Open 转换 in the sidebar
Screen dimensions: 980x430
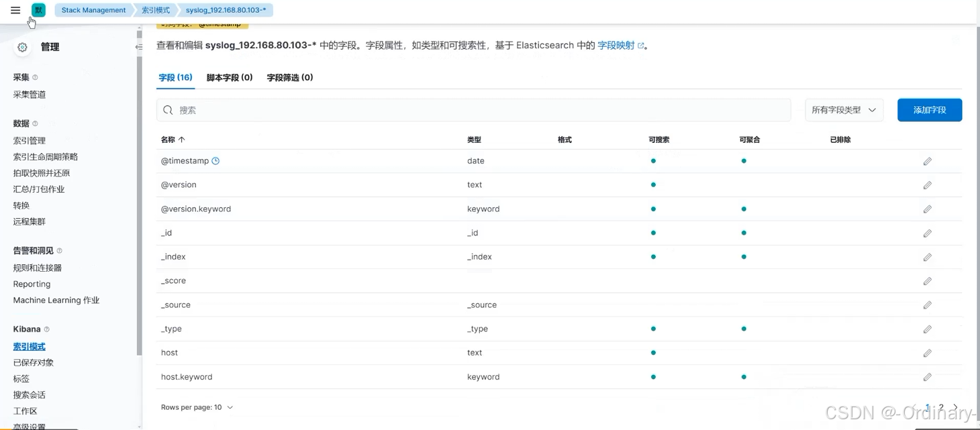tap(21, 205)
